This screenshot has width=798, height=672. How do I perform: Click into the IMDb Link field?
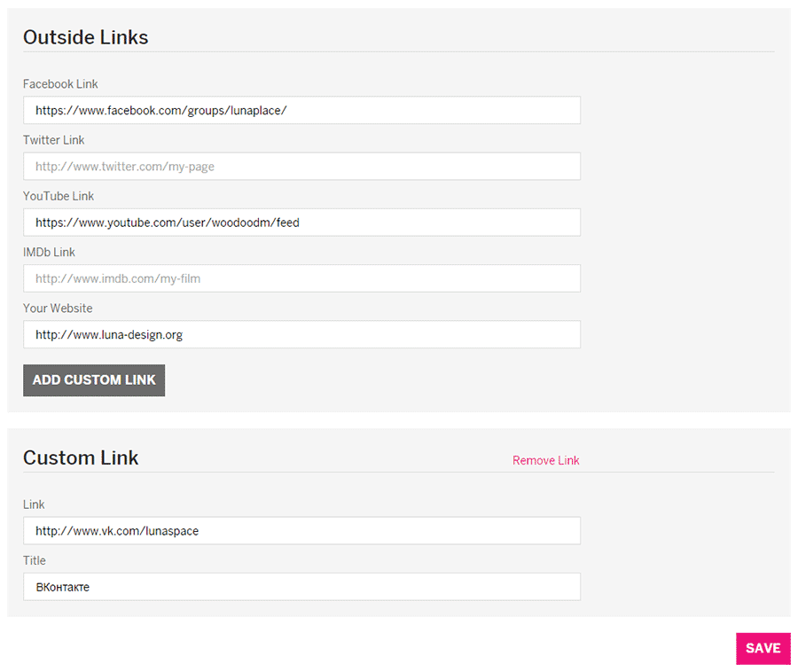coord(301,278)
